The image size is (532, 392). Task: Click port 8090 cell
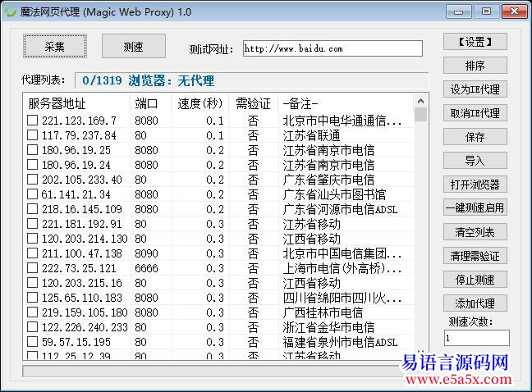tap(146, 253)
